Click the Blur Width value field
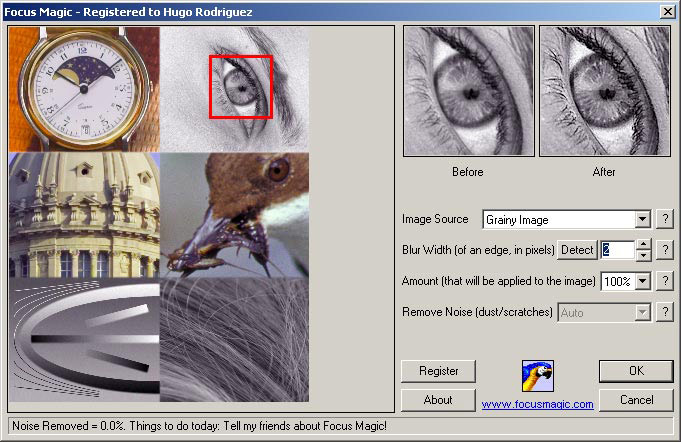 (618, 250)
